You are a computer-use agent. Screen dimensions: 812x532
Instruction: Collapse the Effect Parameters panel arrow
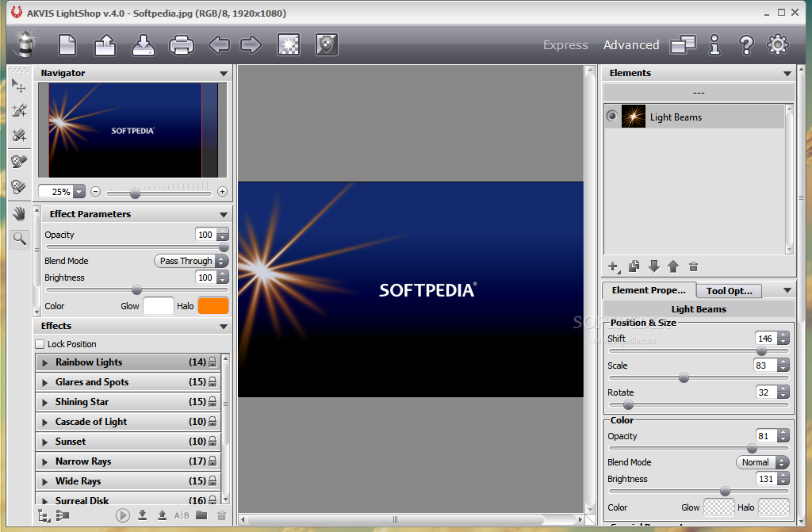(224, 214)
